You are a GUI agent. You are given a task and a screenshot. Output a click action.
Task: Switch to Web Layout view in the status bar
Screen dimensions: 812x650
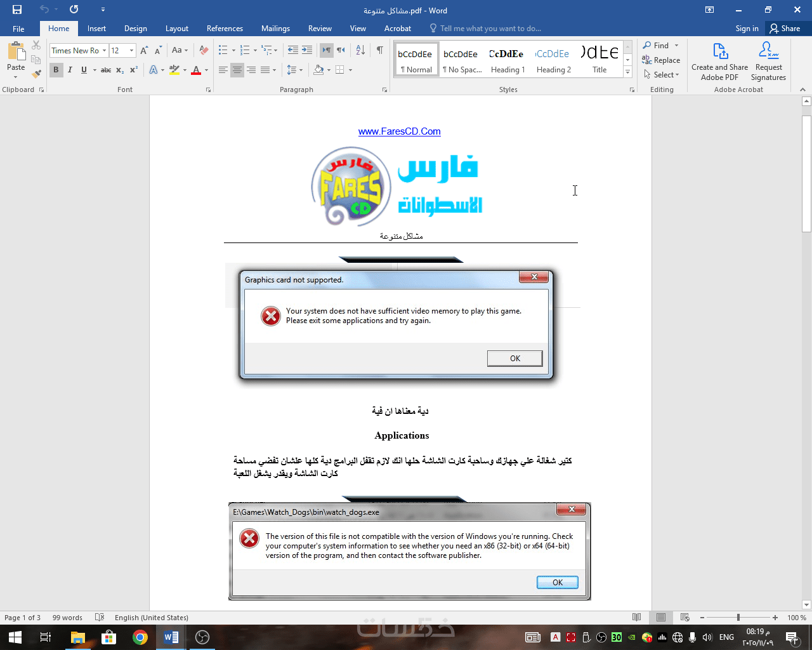(685, 617)
